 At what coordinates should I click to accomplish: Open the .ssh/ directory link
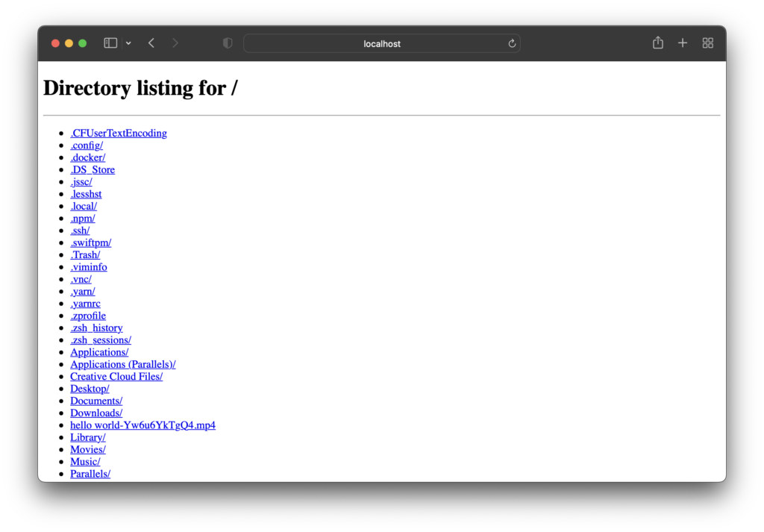pyautogui.click(x=80, y=231)
